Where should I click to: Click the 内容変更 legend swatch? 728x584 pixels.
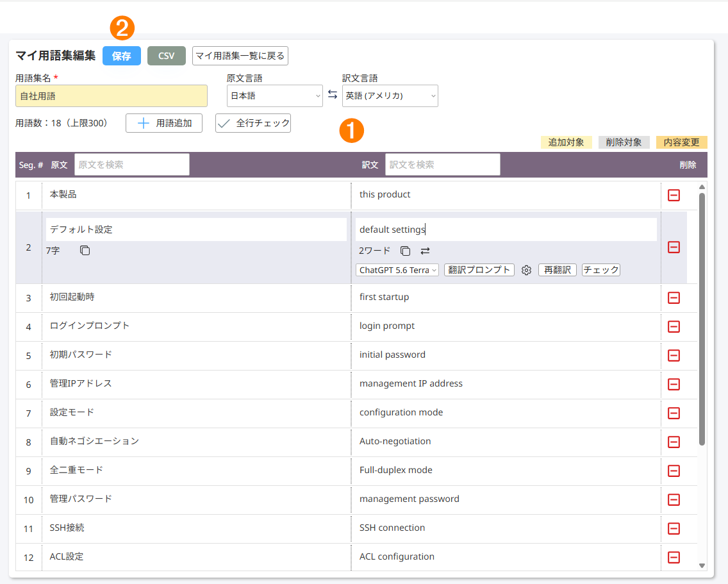tap(682, 142)
